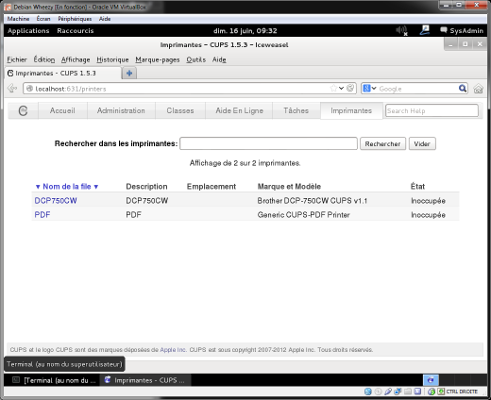This screenshot has height=400, width=491.
Task: Focus the Search Help field
Action: tap(432, 111)
